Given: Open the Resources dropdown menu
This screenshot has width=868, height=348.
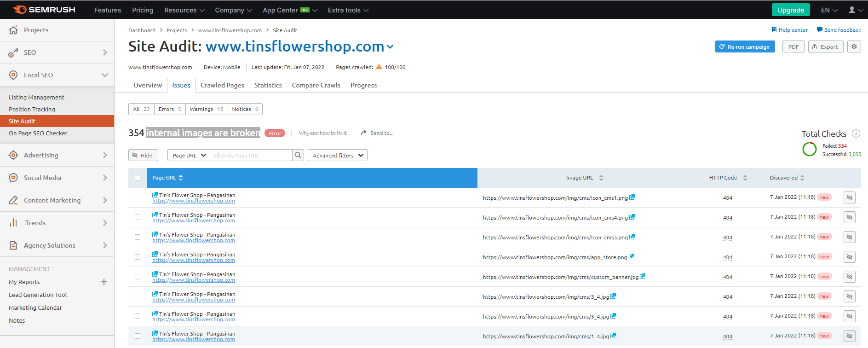Looking at the screenshot, I should [x=184, y=10].
